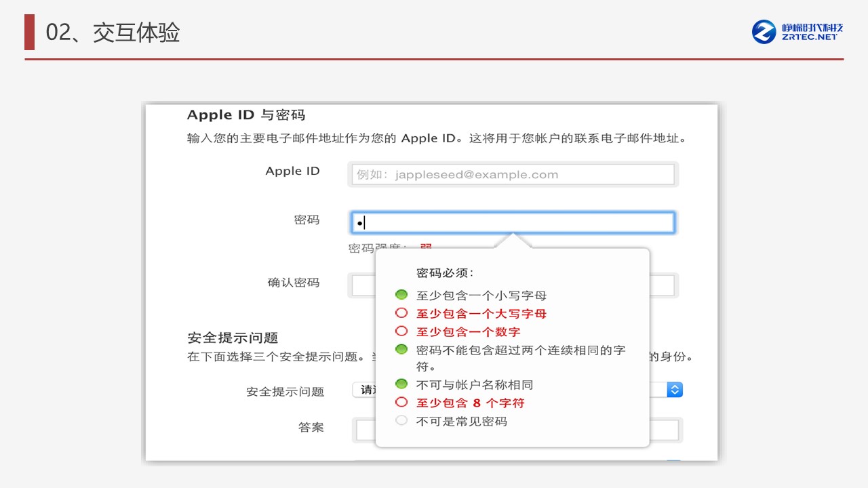Select the slide title 02、交互体验

coord(113,33)
